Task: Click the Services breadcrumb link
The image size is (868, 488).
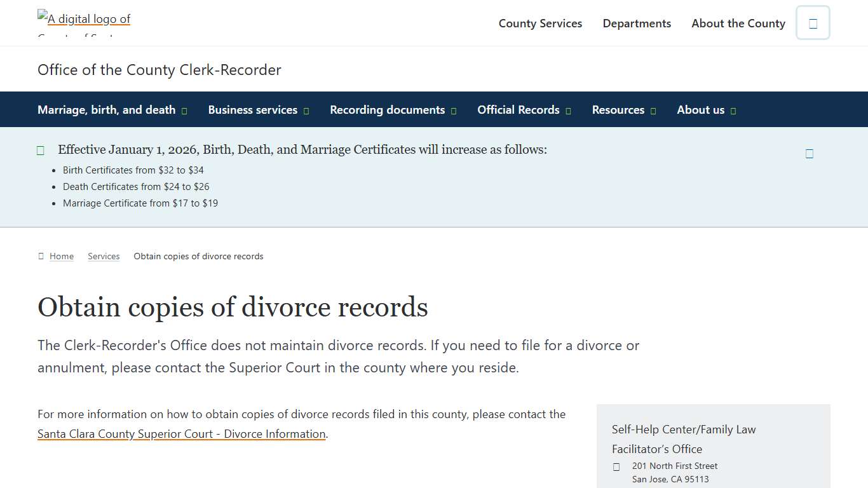Action: pyautogui.click(x=104, y=255)
